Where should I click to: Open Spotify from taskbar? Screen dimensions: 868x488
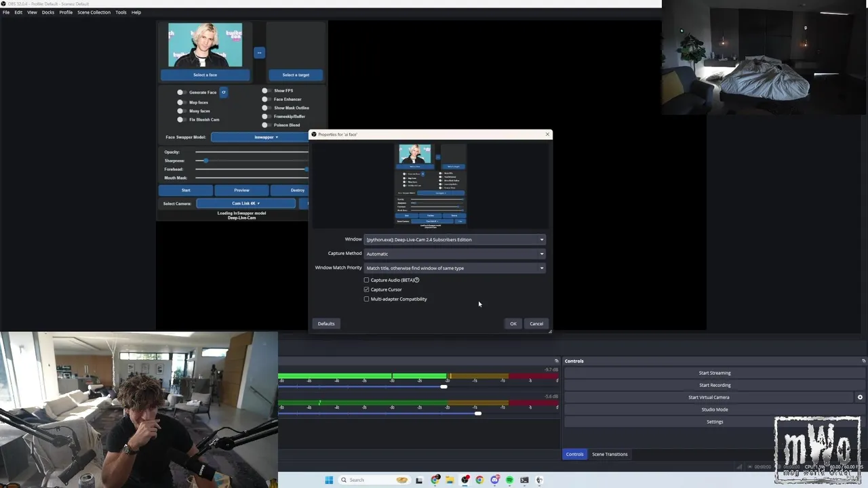pyautogui.click(x=509, y=480)
